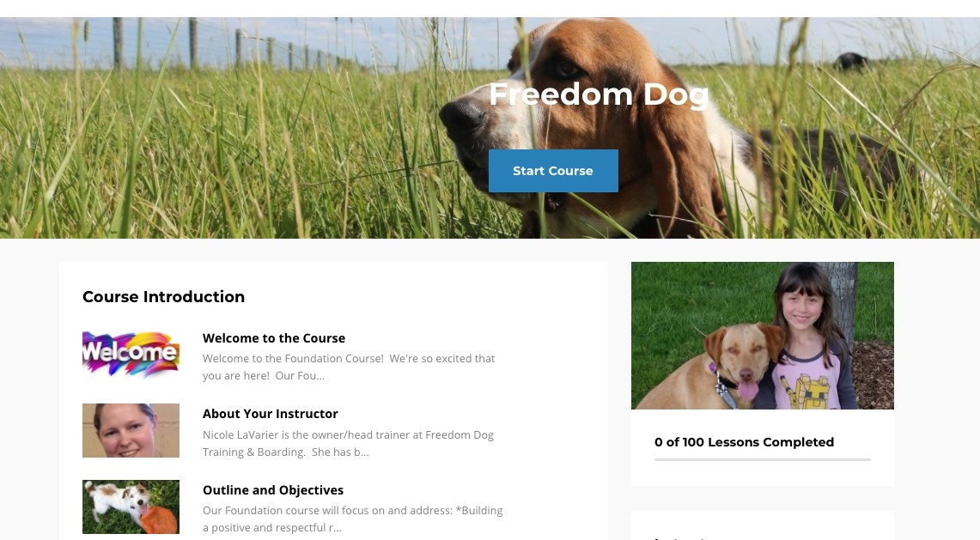The width and height of the screenshot is (980, 540).
Task: Click the Welcome to the Foundation Course description
Action: (x=349, y=367)
